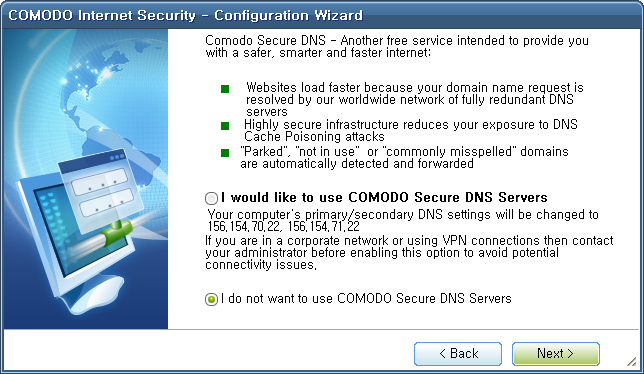This screenshot has height=374, width=644.
Task: Select the do not want Secure DNS option
Action: pyautogui.click(x=211, y=299)
